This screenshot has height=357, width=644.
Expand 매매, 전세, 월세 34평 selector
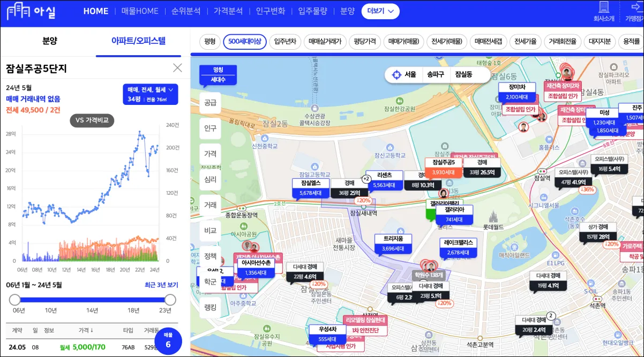coord(149,94)
